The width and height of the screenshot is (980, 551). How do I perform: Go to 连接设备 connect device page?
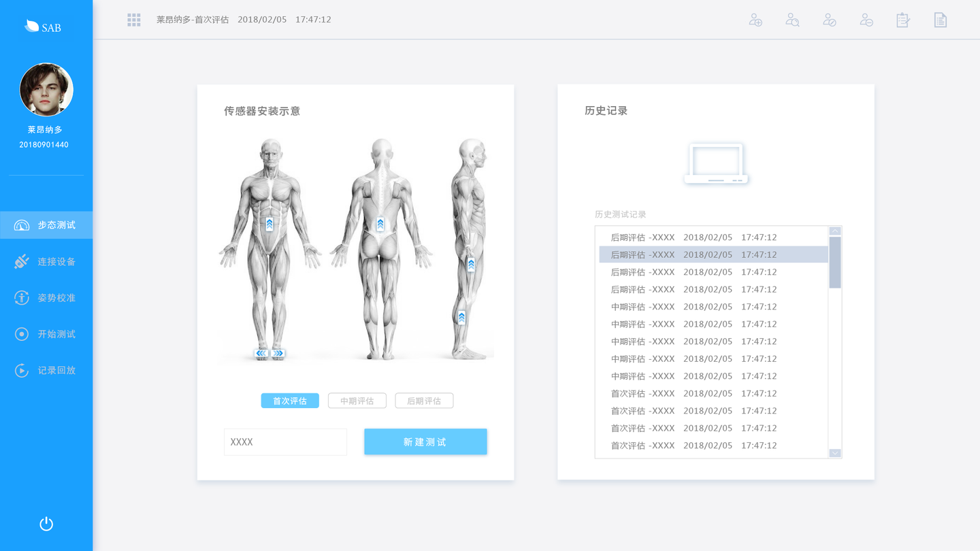[46, 261]
